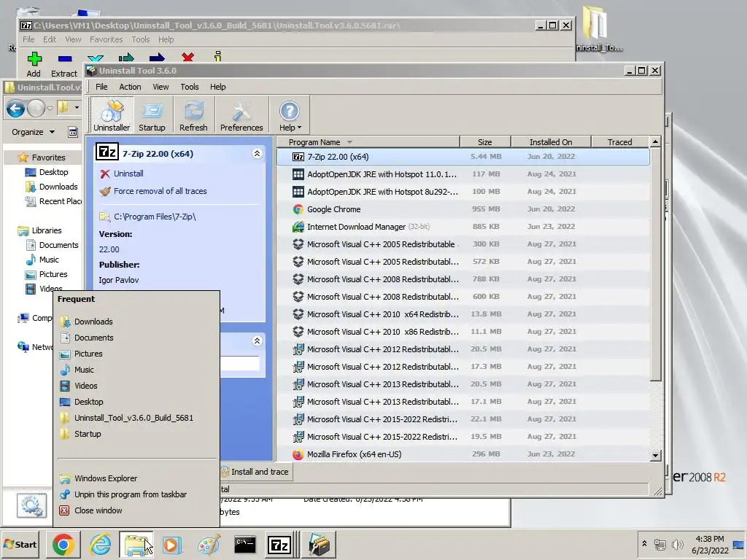
Task: Open Startup folder from the jump list
Action: click(x=136, y=434)
